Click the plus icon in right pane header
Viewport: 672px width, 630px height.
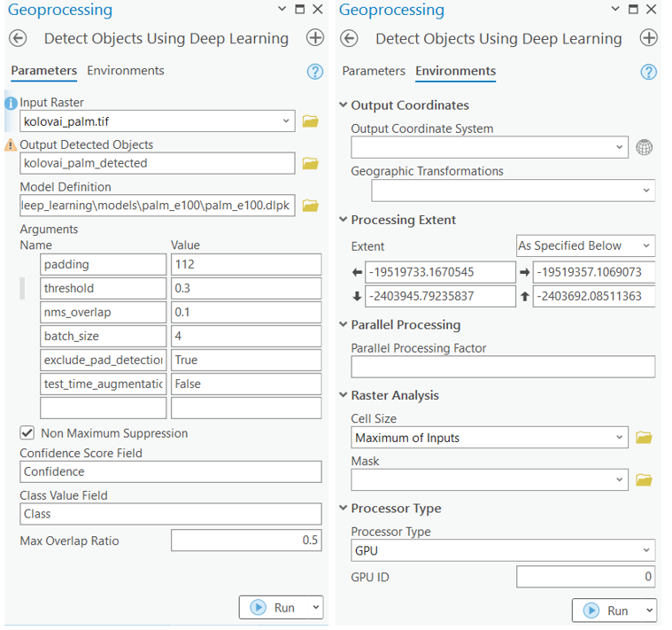pos(648,38)
